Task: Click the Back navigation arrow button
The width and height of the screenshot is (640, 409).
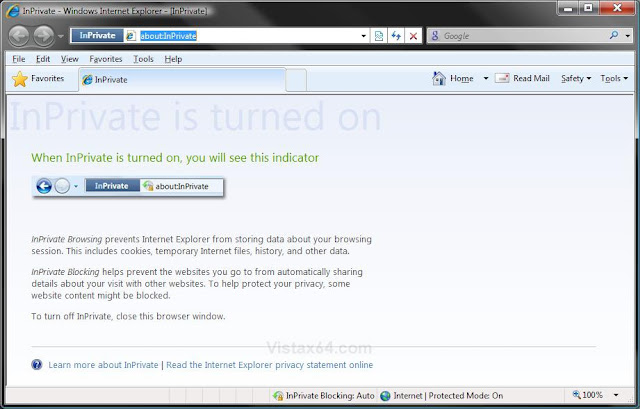Action: point(19,36)
